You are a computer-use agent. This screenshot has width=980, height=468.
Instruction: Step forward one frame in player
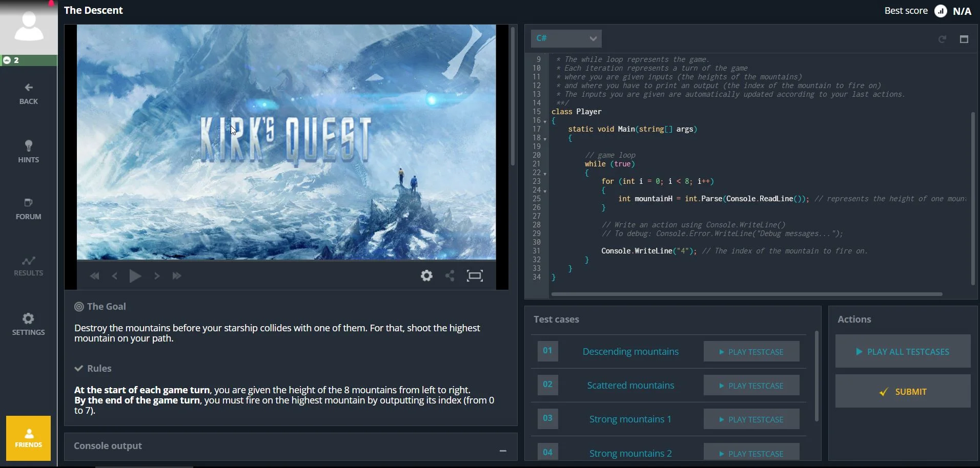point(157,276)
